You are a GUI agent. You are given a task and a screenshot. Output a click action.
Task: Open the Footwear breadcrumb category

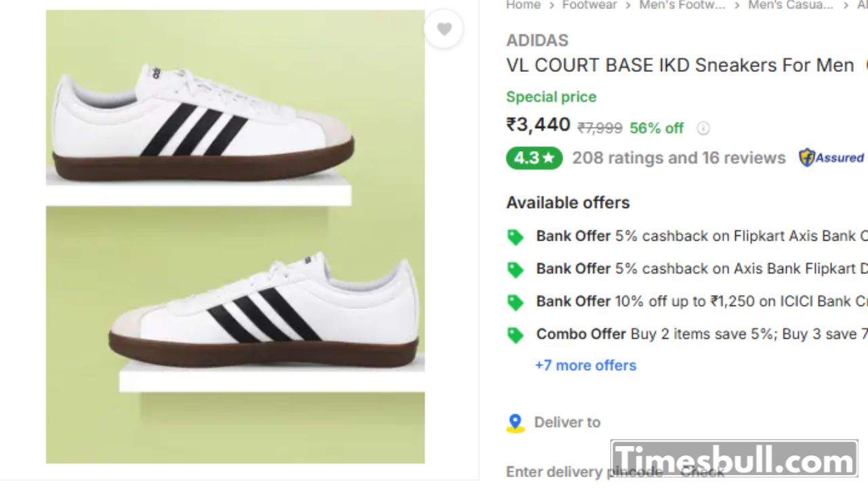click(x=589, y=5)
